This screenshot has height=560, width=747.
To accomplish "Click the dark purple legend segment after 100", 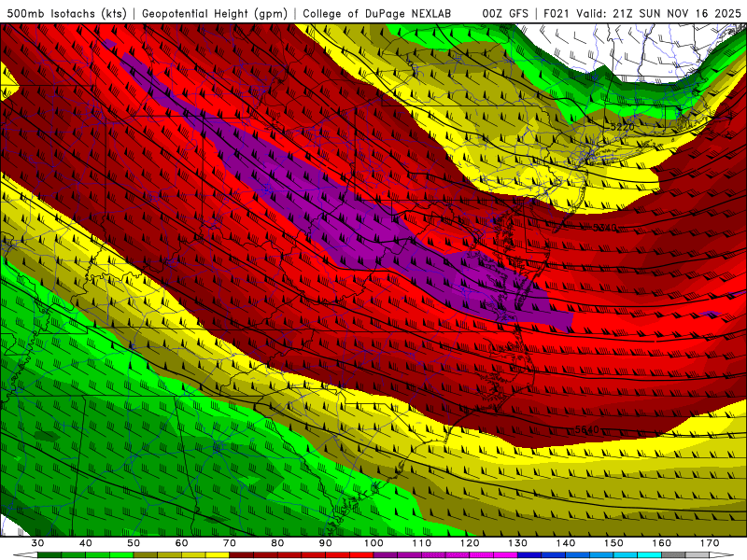I will pyautogui.click(x=386, y=555).
